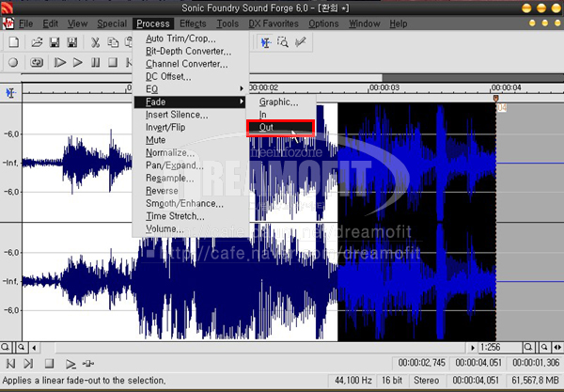Choose Reverse menu item

pos(190,191)
